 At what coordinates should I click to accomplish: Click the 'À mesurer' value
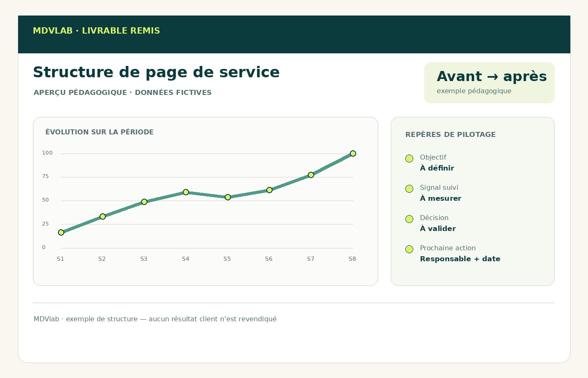441,198
